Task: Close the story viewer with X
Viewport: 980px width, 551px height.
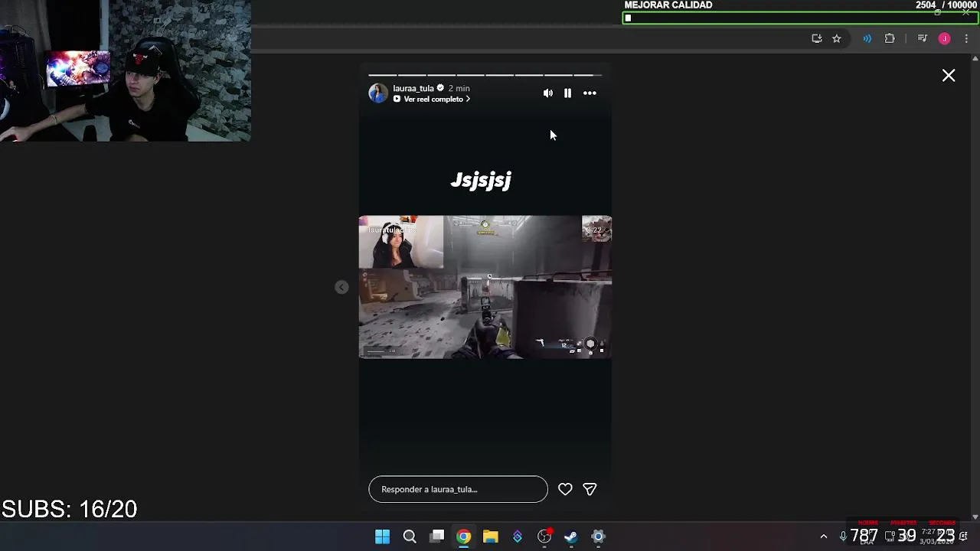Action: (949, 75)
